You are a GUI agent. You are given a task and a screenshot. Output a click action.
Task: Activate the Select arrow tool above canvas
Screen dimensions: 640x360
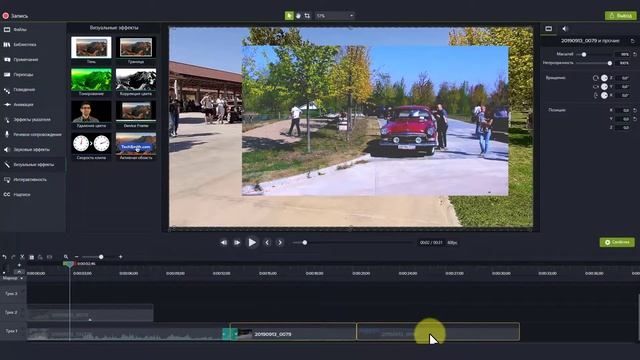[289, 16]
